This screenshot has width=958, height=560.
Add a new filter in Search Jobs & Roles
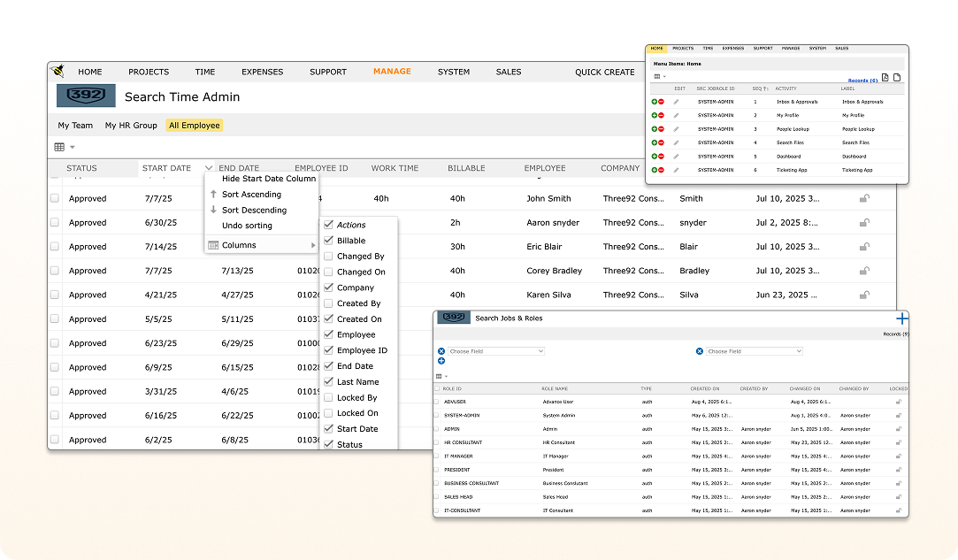click(x=441, y=361)
